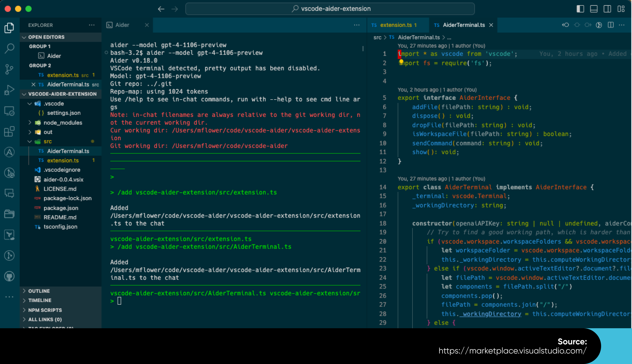Open the GitHub icon in the activity bar
The height and width of the screenshot is (364, 632).
(x=9, y=276)
